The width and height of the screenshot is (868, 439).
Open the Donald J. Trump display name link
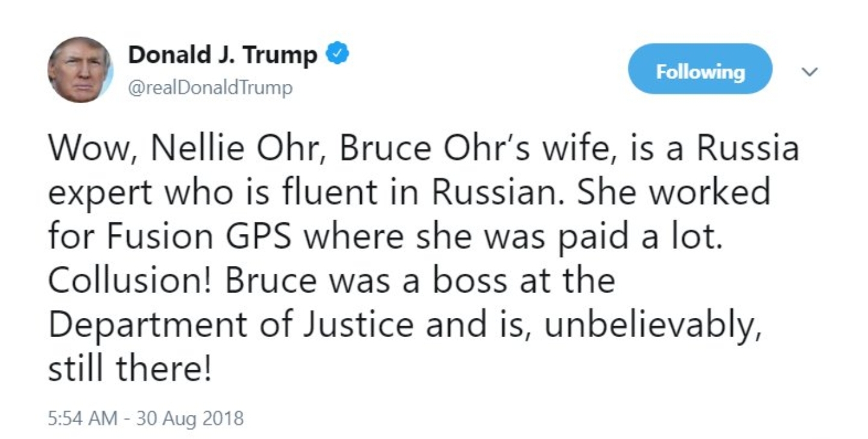pos(223,55)
